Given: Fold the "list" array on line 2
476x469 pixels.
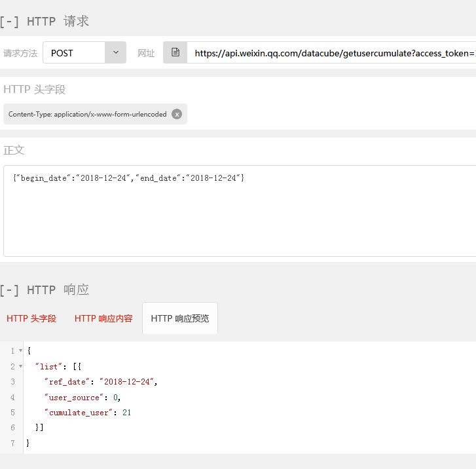Looking at the screenshot, I should [x=21, y=366].
